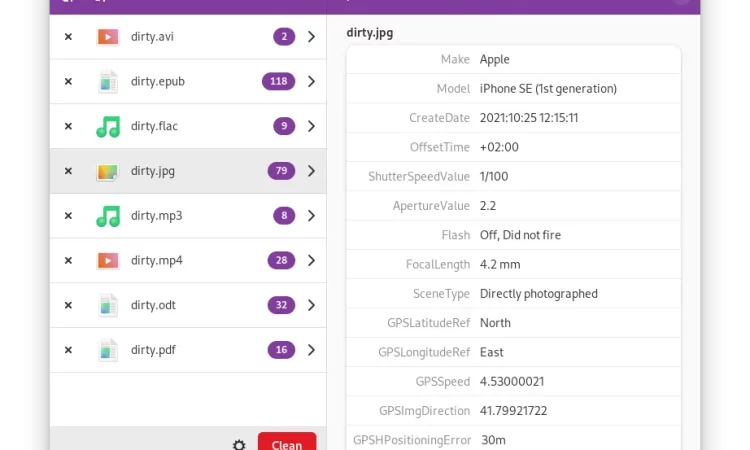Open the settings gear next to Clean

tap(239, 445)
